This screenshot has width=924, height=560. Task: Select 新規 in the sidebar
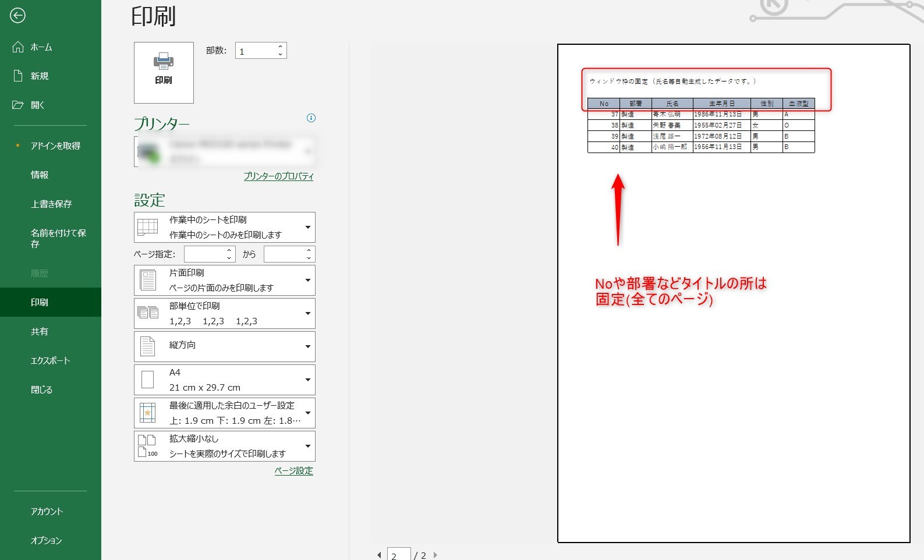40,76
